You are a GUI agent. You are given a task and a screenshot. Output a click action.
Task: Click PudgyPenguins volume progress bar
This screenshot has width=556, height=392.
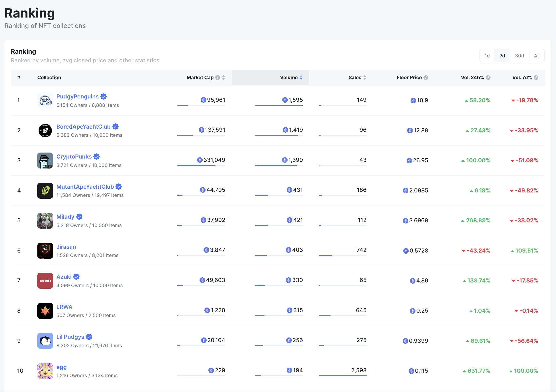[x=279, y=105]
